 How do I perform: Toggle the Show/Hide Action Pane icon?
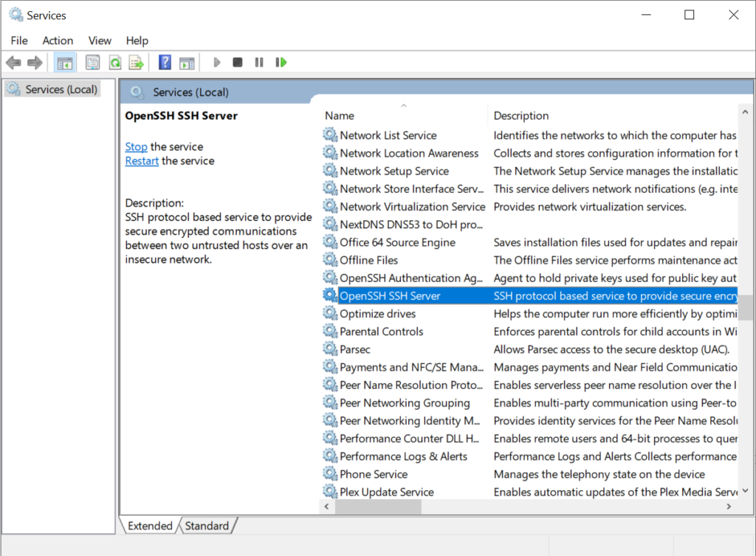[187, 62]
